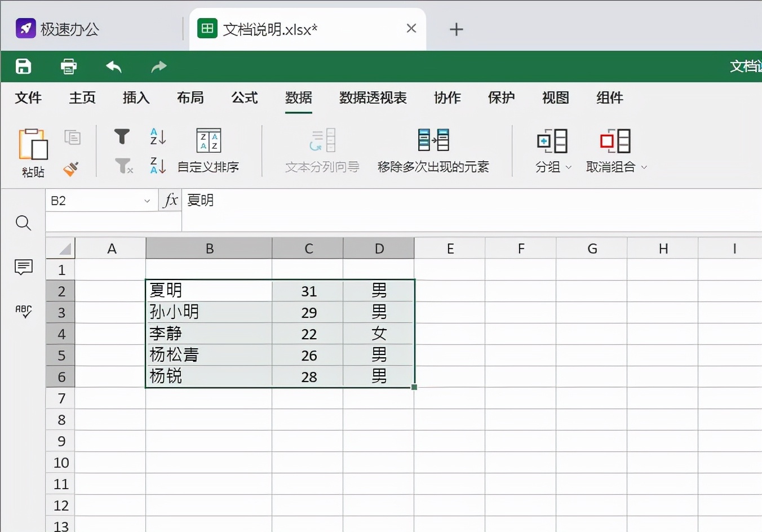
Task: Click the comments icon in left sidebar
Action: pyautogui.click(x=23, y=267)
